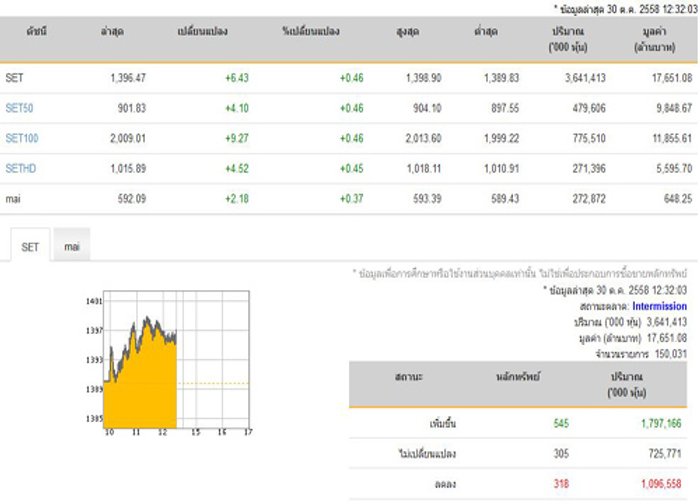The width and height of the screenshot is (700, 504).
Task: Select SETHD last value 1,015.89
Action: pos(128,168)
